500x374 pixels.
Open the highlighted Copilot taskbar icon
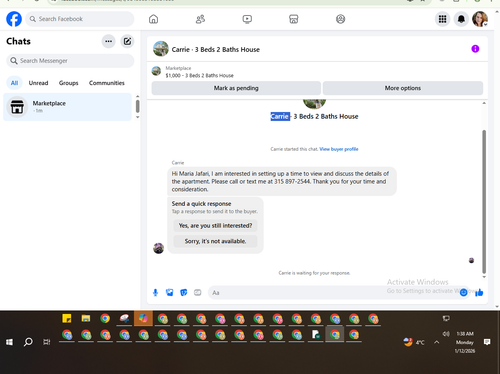(143, 319)
